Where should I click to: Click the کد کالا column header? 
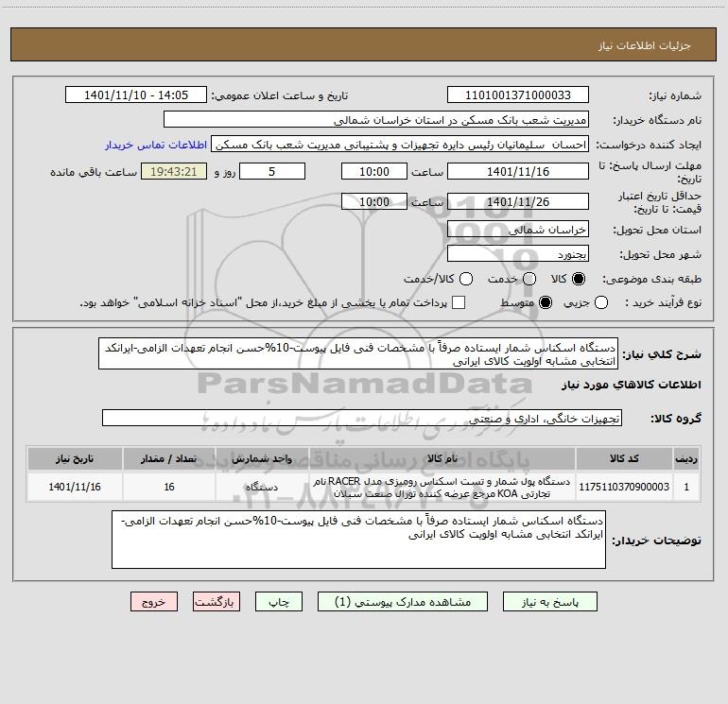coord(624,458)
